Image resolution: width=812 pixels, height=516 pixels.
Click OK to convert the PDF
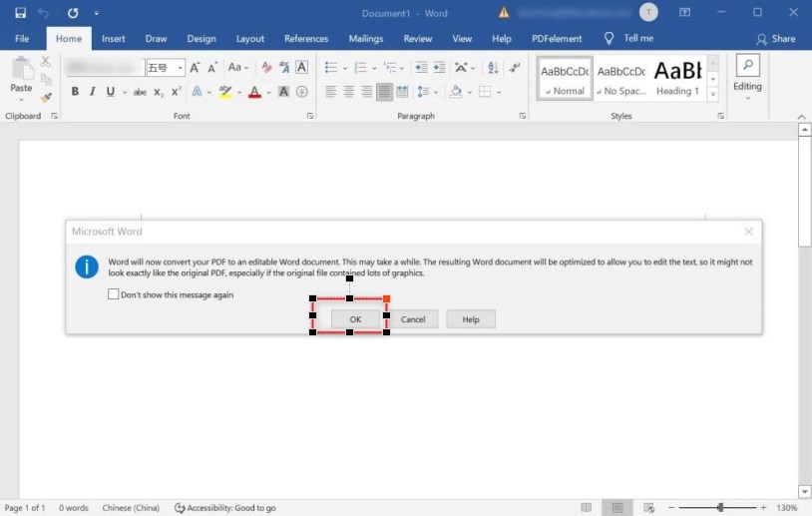click(355, 319)
